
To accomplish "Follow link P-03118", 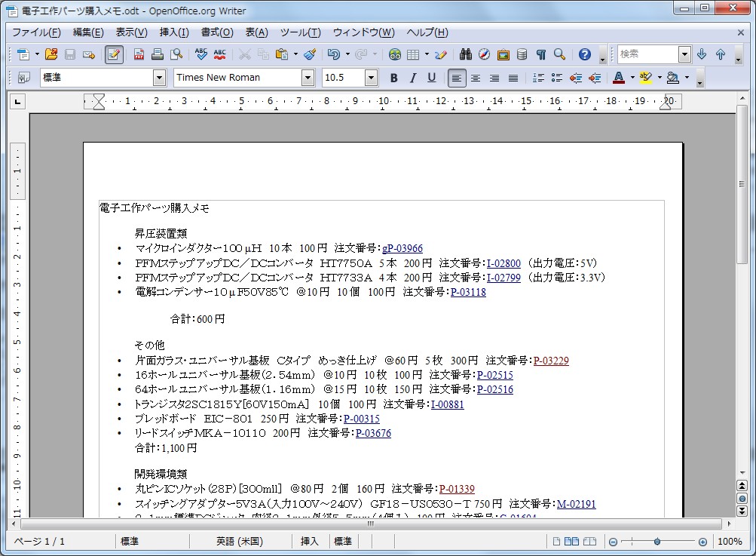I will (468, 292).
